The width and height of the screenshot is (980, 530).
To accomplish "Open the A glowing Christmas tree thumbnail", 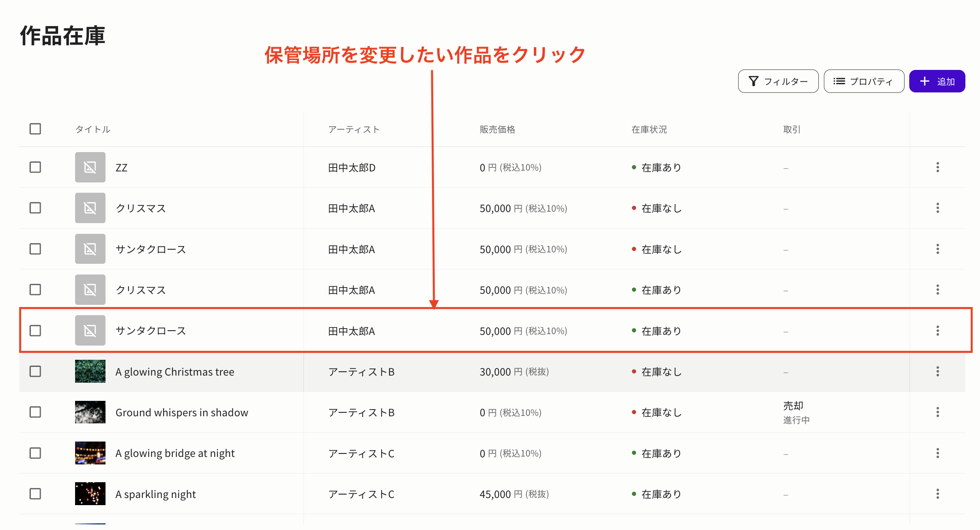I will click(90, 371).
